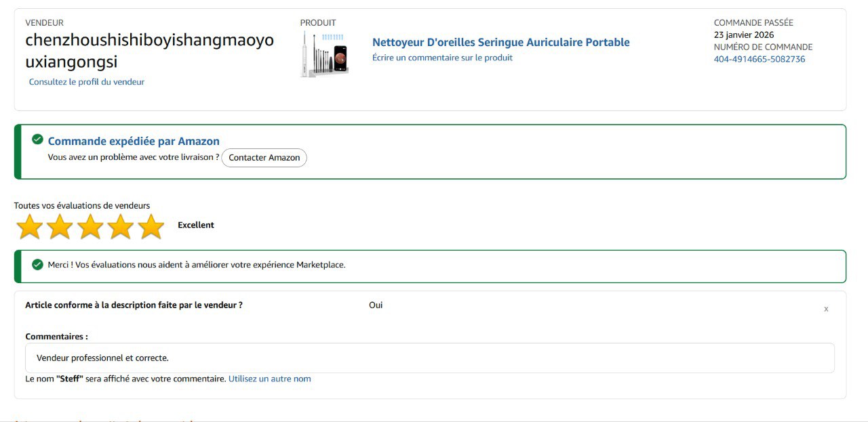Click the seller name chenzhoushishiboyishangmaoyouxiangongsi

149,51
